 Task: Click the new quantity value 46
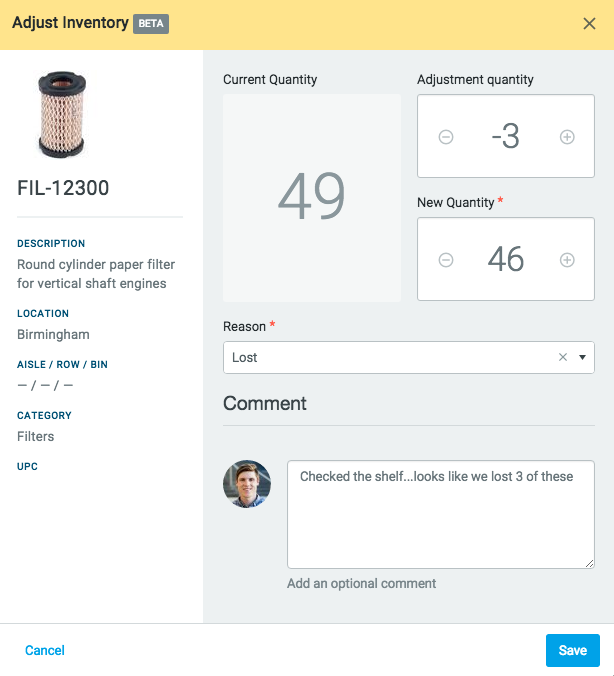506,260
